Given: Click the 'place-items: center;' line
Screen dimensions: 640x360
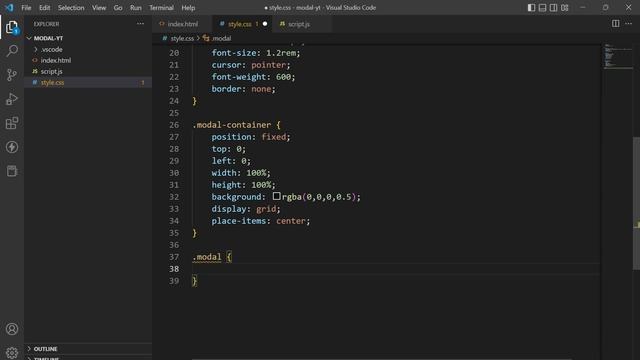Looking at the screenshot, I should pyautogui.click(x=260, y=221).
